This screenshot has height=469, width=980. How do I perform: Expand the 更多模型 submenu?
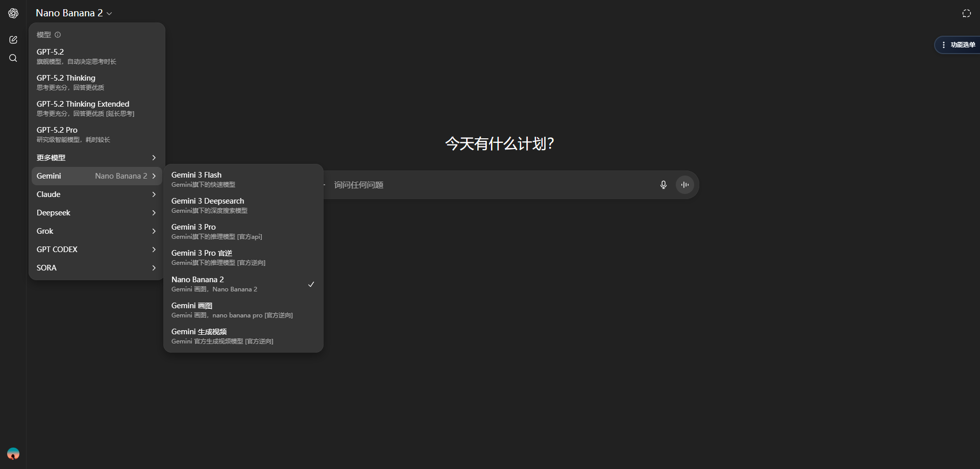click(x=96, y=158)
